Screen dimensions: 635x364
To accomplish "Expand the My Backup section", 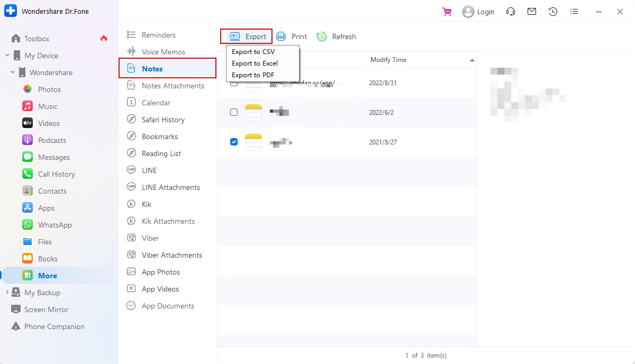I will (7, 293).
